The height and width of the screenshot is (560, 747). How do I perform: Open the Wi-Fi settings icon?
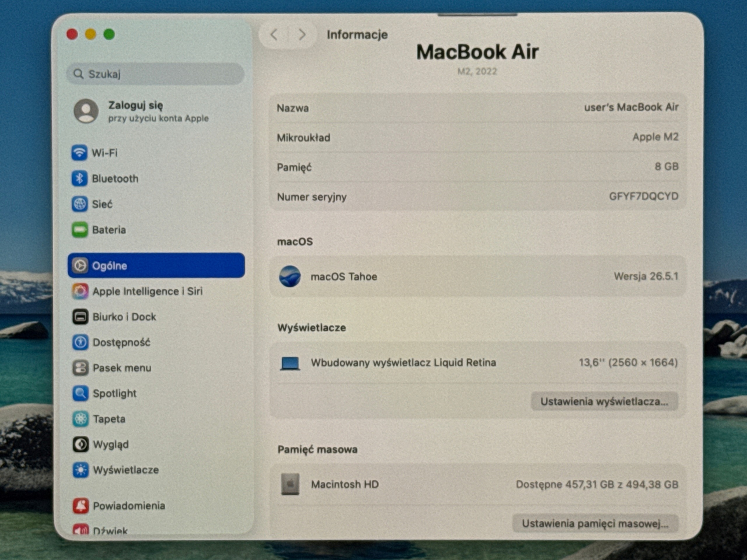click(79, 153)
